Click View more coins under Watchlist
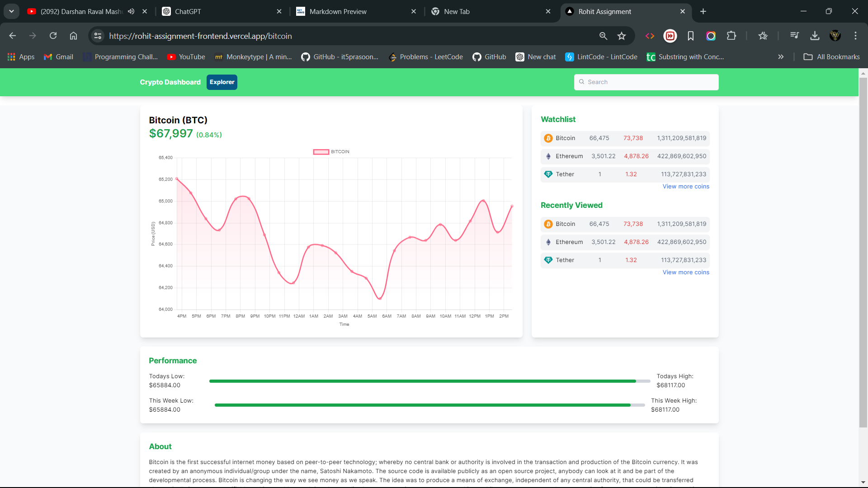Viewport: 868px width, 488px height. pos(685,187)
